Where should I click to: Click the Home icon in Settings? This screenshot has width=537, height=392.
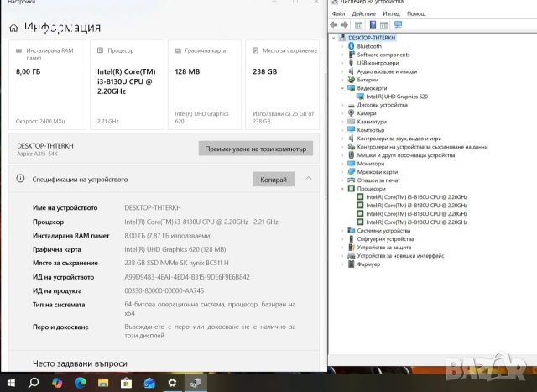tap(13, 28)
